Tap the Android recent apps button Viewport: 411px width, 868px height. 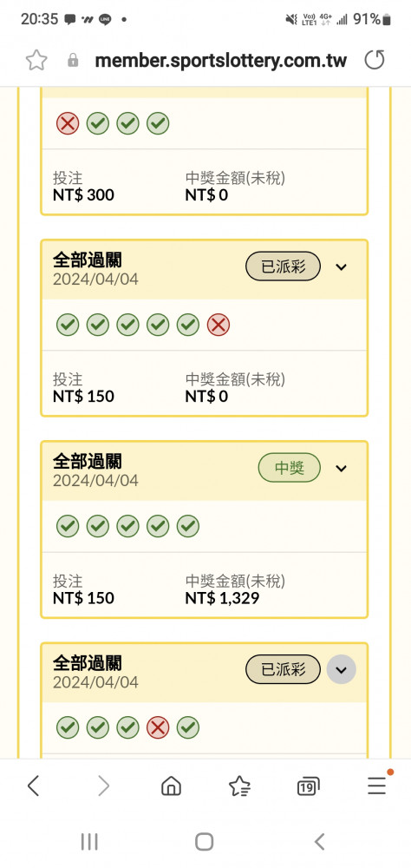[89, 841]
